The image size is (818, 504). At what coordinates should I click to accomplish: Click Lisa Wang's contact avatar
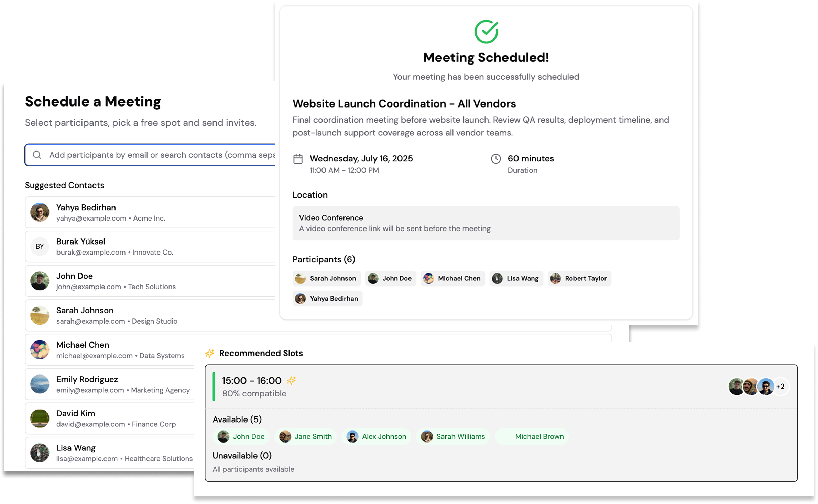[x=40, y=452]
